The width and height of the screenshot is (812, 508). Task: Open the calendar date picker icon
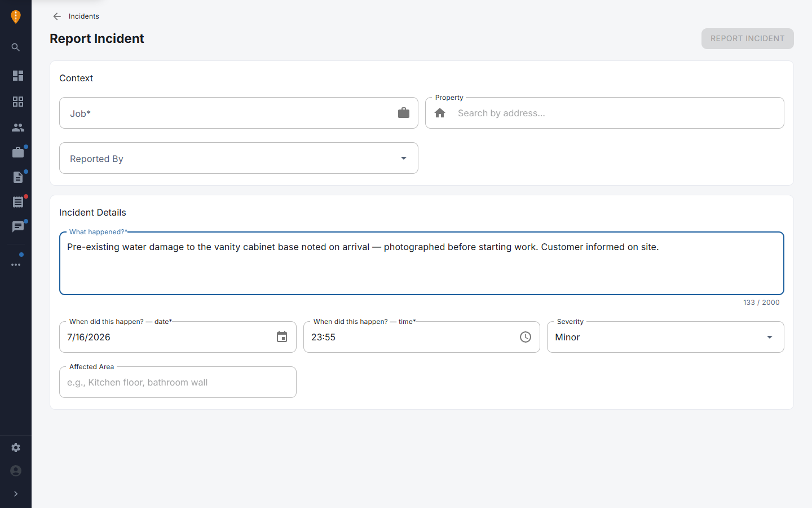coord(282,337)
